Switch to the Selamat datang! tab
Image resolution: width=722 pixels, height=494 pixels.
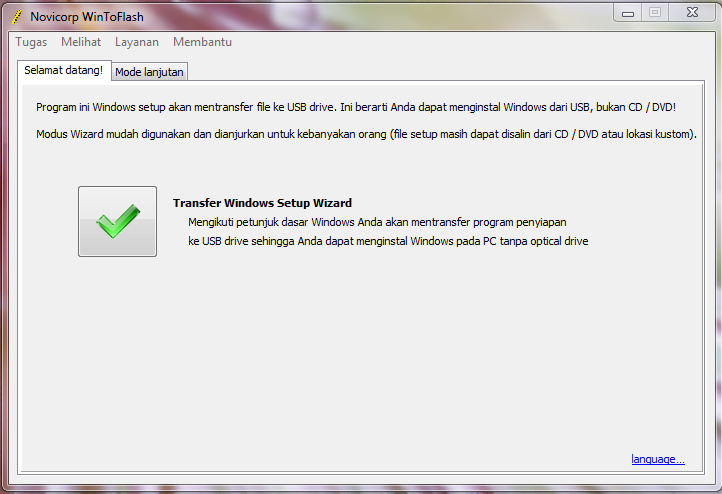(64, 70)
